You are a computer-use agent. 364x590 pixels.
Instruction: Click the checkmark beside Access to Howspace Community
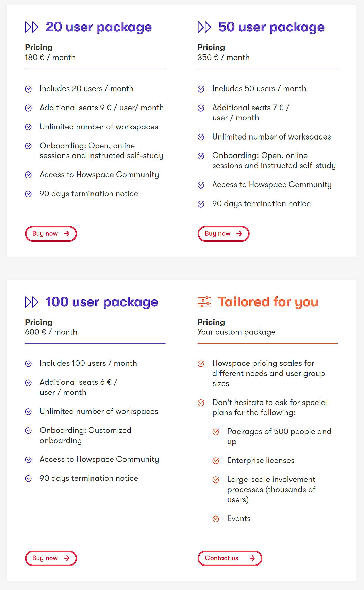[x=29, y=175]
